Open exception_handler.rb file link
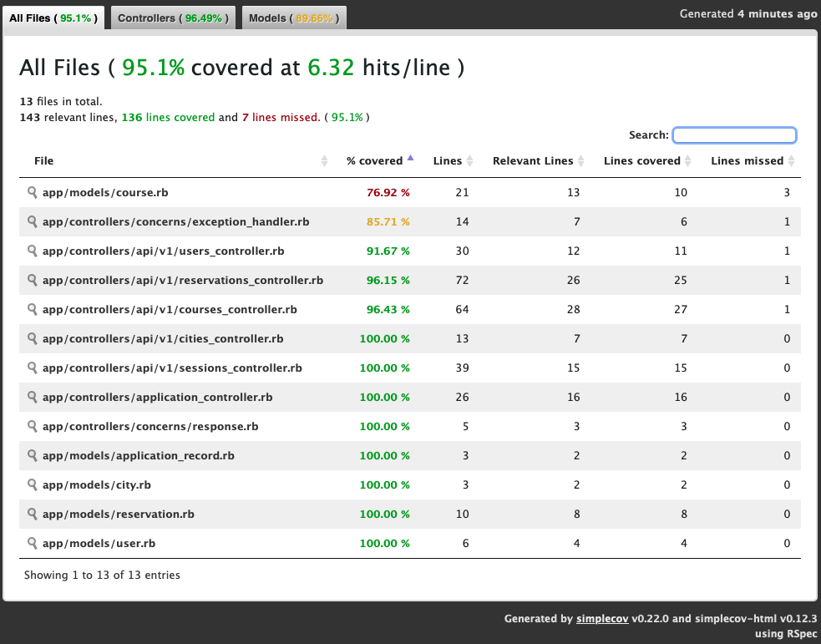The height and width of the screenshot is (644, 821). 176,222
